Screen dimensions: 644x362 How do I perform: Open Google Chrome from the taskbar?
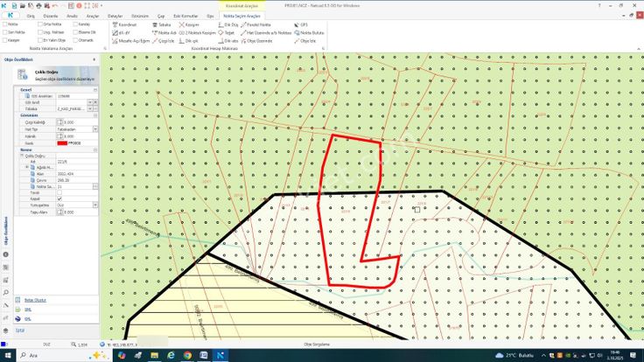[x=187, y=355]
